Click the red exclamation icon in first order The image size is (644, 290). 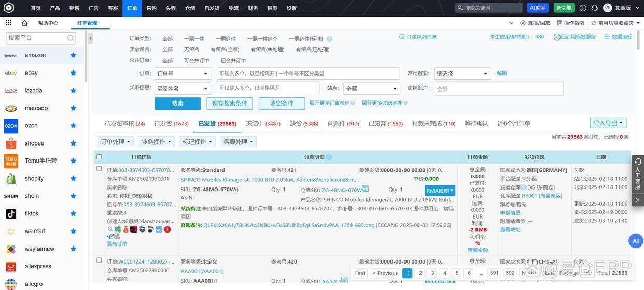pos(167,229)
